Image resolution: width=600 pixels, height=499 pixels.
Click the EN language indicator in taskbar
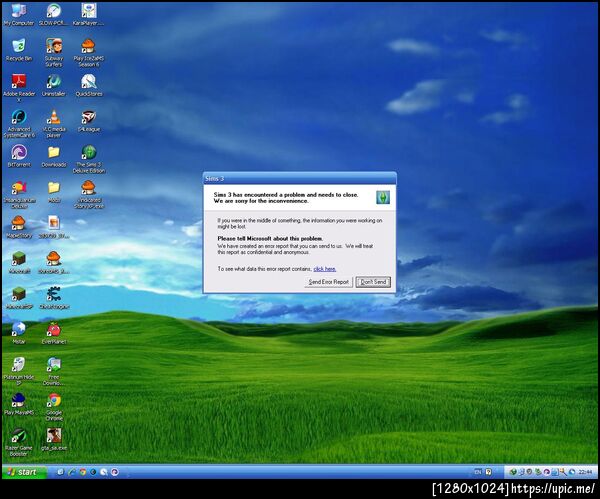478,472
